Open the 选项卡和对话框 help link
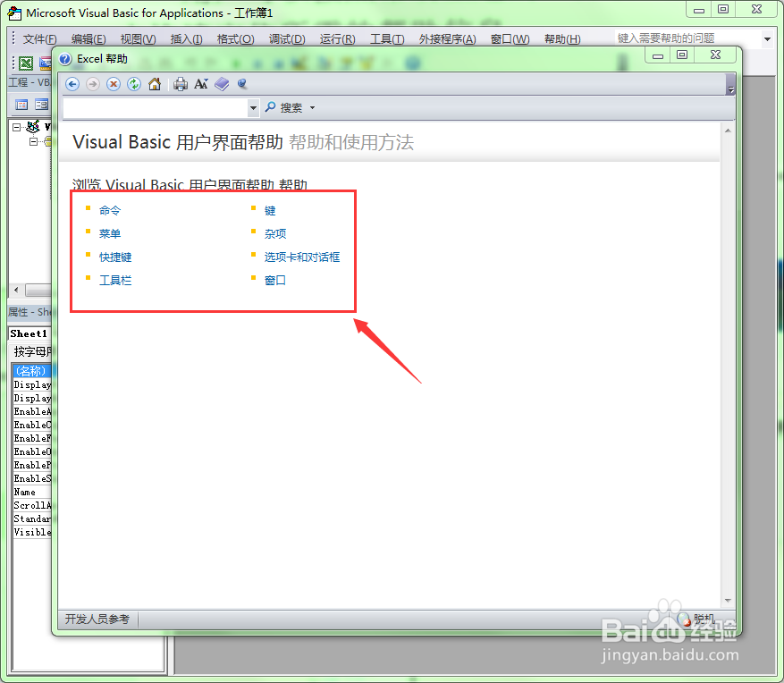Image resolution: width=784 pixels, height=683 pixels. (x=302, y=257)
